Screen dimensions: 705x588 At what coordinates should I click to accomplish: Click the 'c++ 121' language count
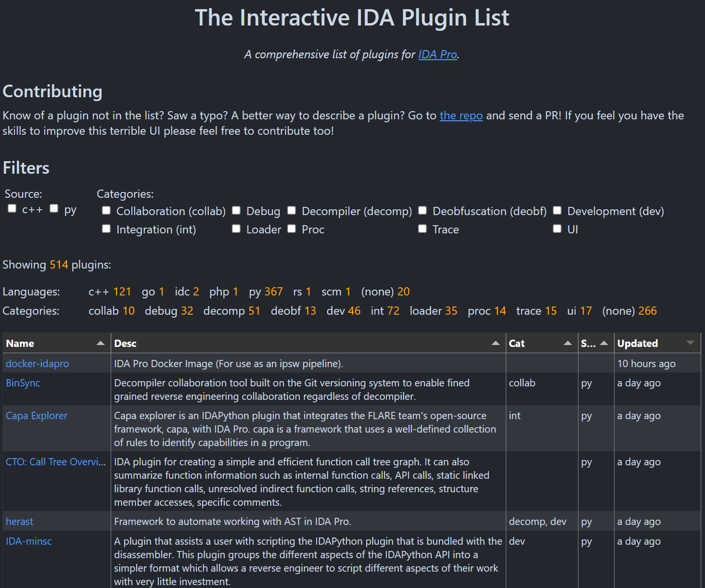coord(110,292)
